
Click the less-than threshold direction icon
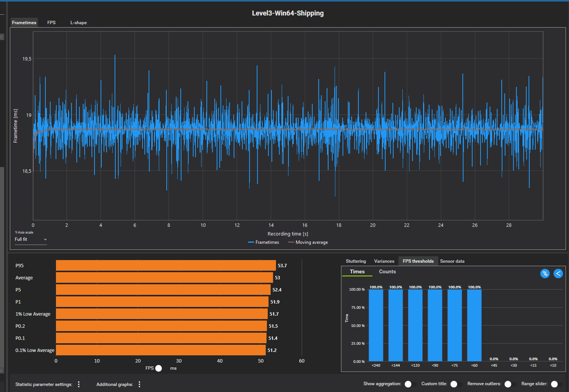558,274
